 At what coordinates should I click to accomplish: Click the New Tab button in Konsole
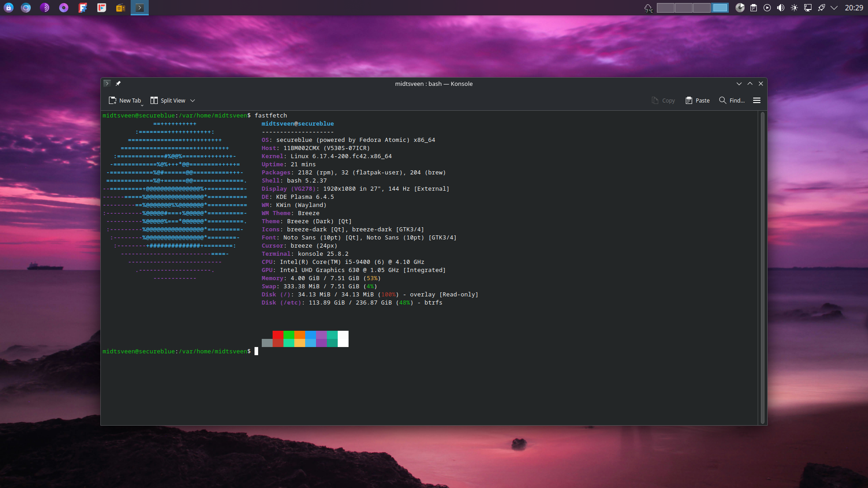125,100
